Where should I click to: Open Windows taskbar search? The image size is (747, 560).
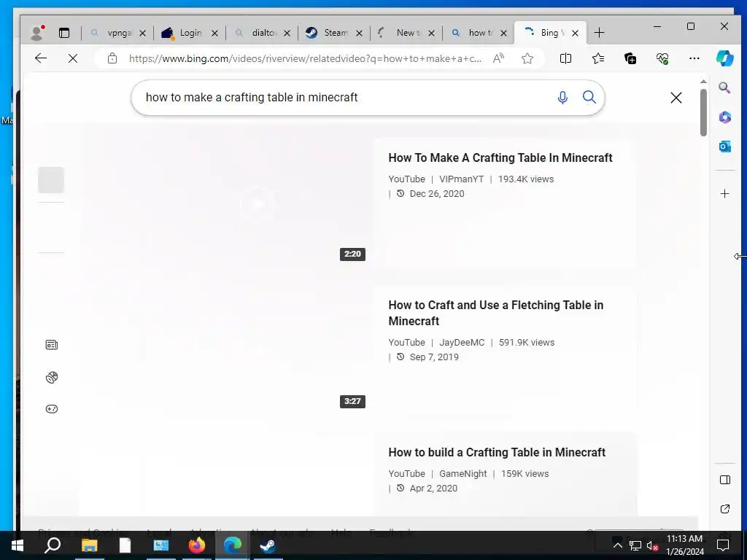point(53,545)
